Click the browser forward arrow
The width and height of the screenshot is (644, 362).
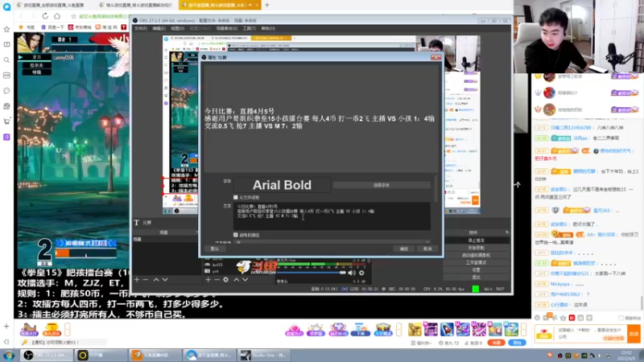coord(33,16)
